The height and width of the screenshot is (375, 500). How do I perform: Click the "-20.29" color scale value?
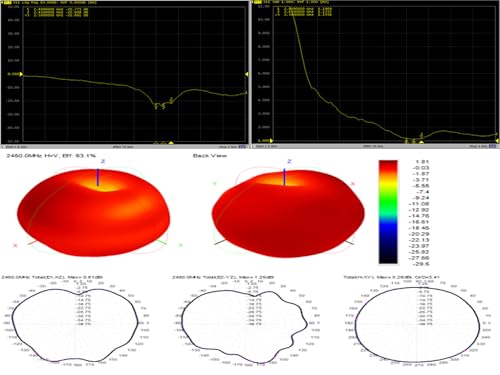[x=420, y=234]
